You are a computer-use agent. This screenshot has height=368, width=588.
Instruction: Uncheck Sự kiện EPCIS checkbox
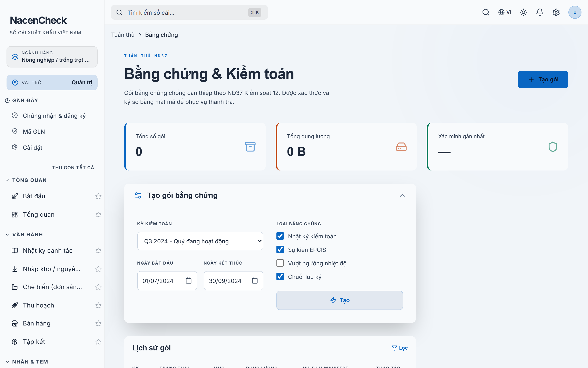(280, 249)
